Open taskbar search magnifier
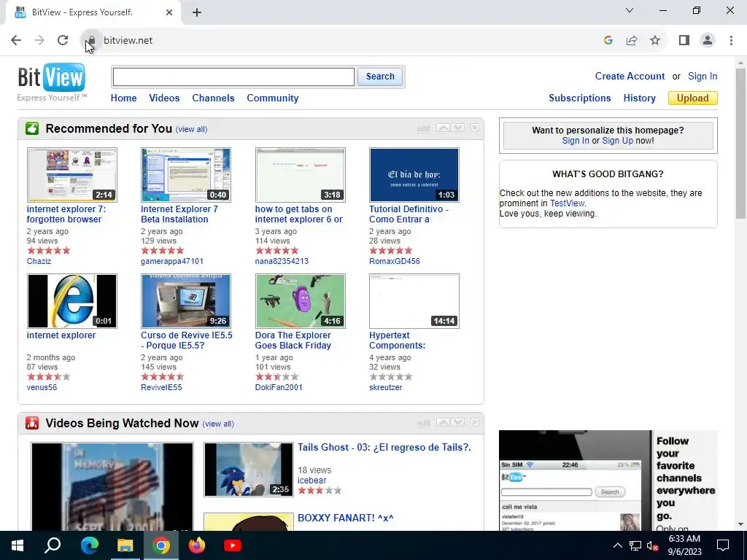This screenshot has height=560, width=747. [53, 545]
